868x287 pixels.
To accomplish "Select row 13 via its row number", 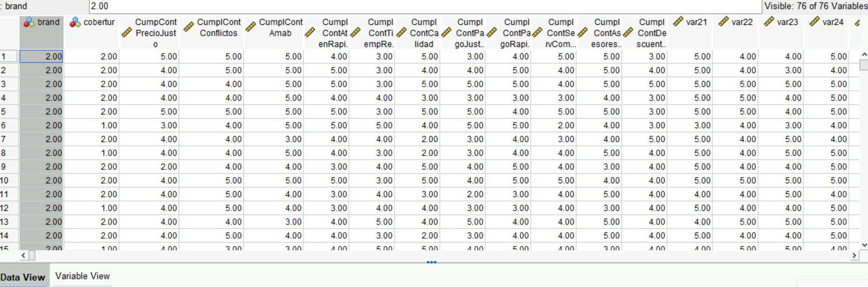I will pos(9,222).
